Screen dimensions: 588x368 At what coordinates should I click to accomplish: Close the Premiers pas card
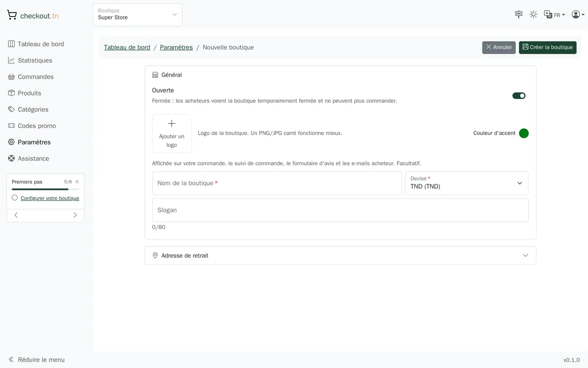click(77, 182)
